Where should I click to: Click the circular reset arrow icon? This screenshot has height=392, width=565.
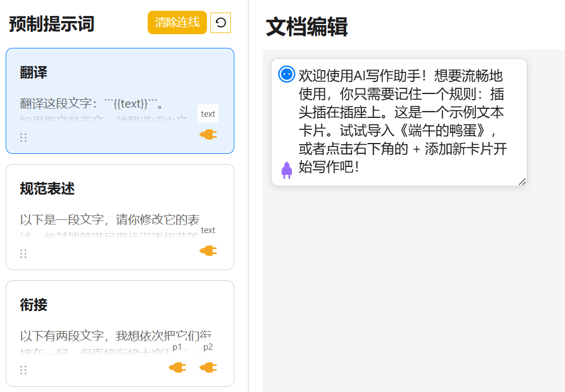(221, 23)
